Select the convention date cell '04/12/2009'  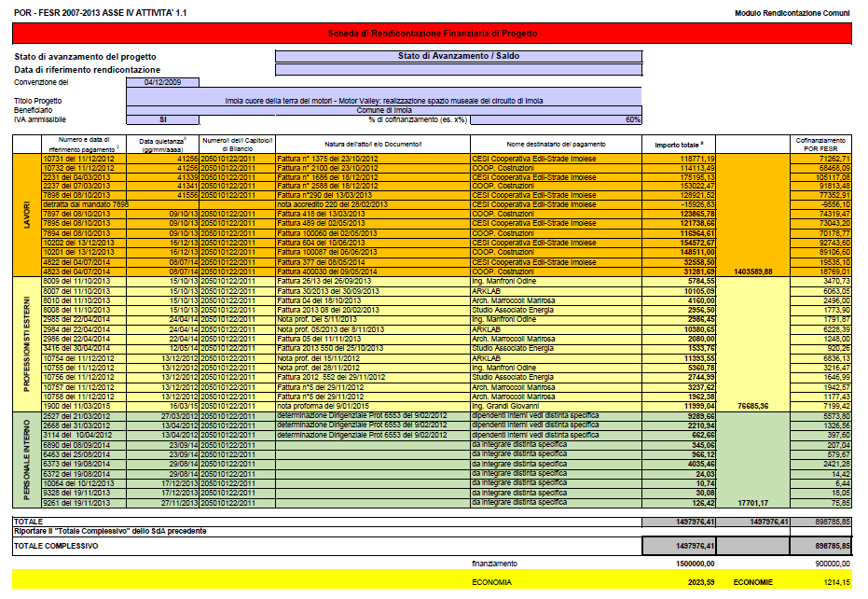tap(163, 82)
